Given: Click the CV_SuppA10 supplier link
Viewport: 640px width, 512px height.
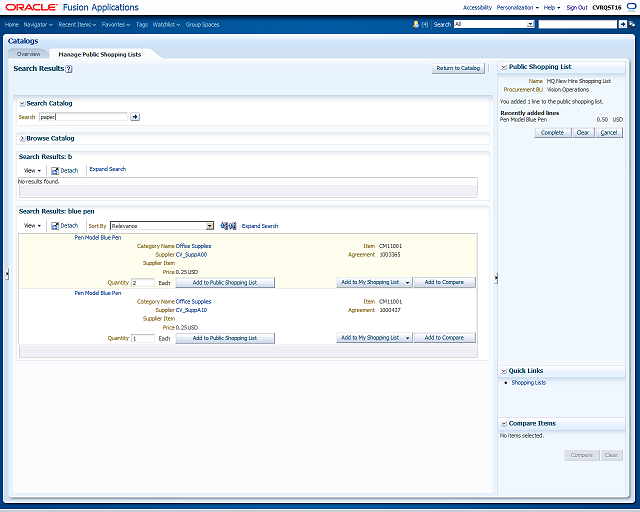Looking at the screenshot, I should click(x=191, y=310).
